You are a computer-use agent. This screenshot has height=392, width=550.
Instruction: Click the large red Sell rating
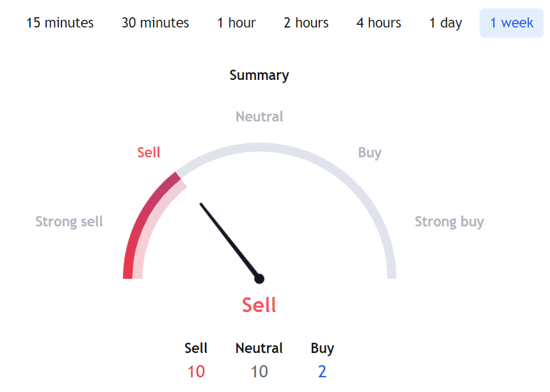[x=259, y=305]
